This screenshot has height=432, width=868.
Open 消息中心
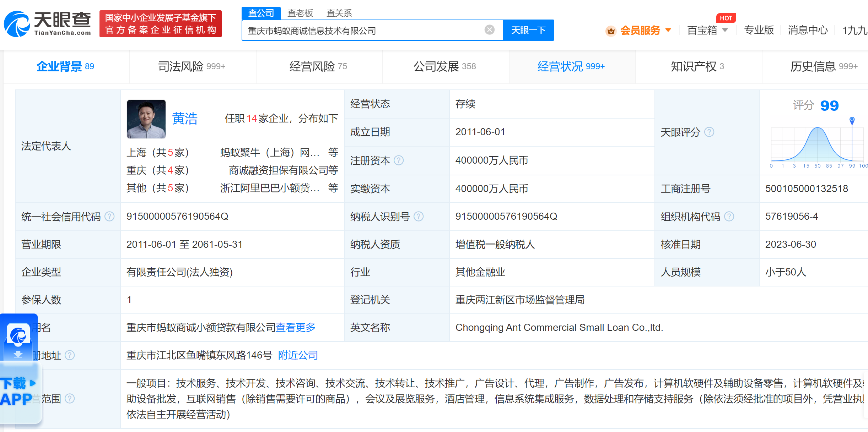pyautogui.click(x=808, y=30)
